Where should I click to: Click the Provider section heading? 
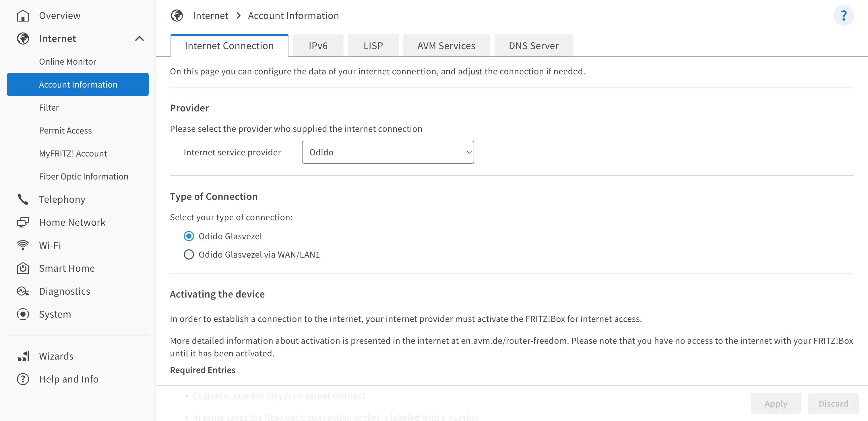189,108
